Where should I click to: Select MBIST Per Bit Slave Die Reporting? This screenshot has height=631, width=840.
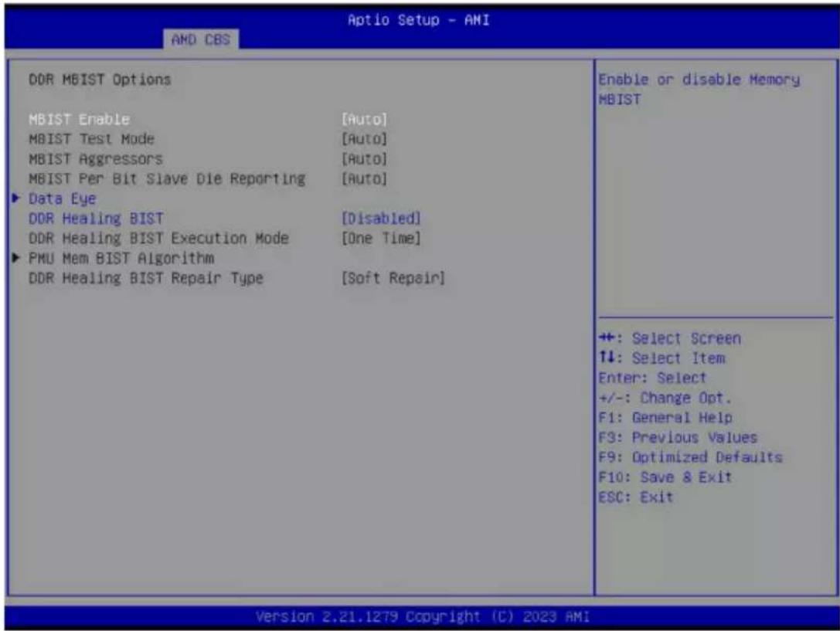point(167,178)
